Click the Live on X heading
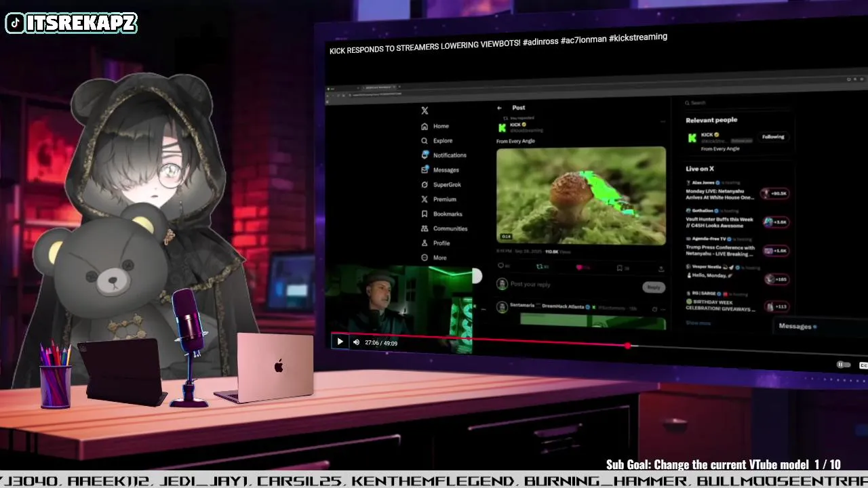Screen dimensions: 868x488 click(700, 169)
